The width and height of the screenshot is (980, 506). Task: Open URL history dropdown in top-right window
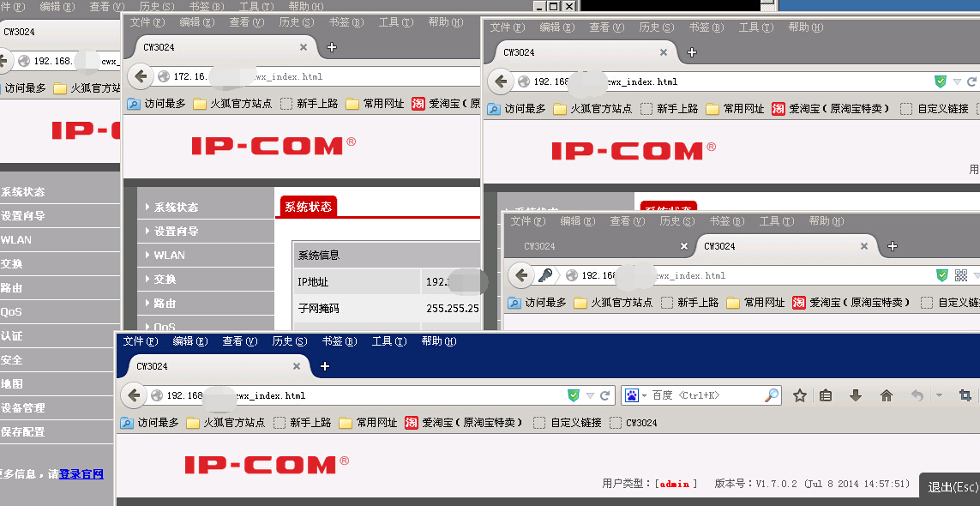[x=957, y=82]
